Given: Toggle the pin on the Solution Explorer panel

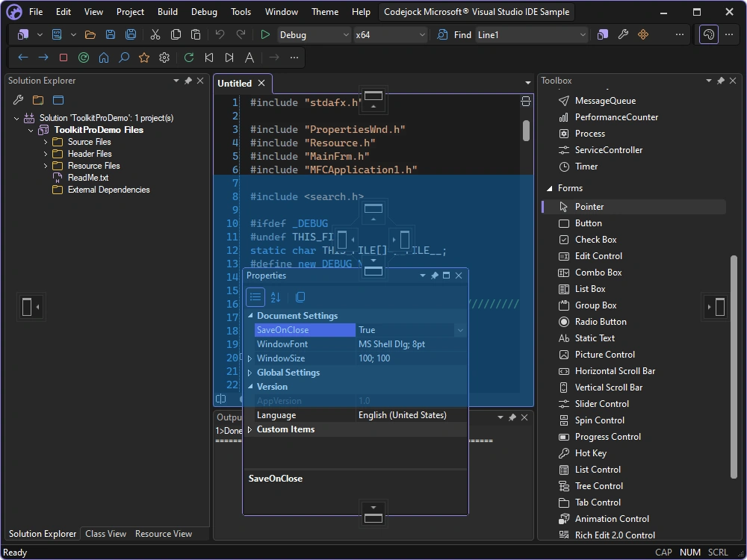Looking at the screenshot, I should (188, 81).
